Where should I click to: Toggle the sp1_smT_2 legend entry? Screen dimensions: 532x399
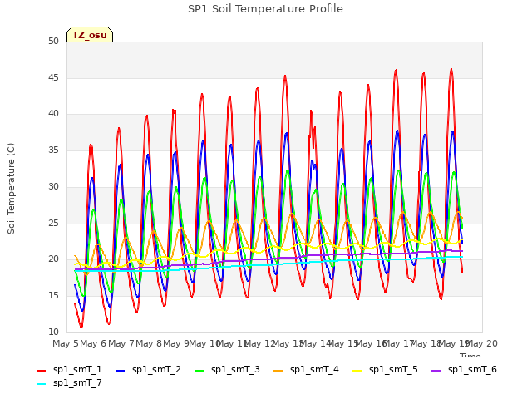click(x=148, y=370)
